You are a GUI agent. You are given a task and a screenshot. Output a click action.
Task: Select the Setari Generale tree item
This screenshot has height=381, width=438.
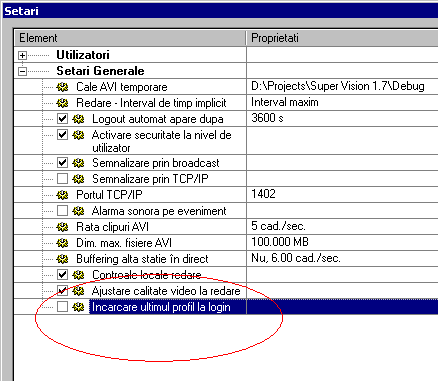coord(100,71)
